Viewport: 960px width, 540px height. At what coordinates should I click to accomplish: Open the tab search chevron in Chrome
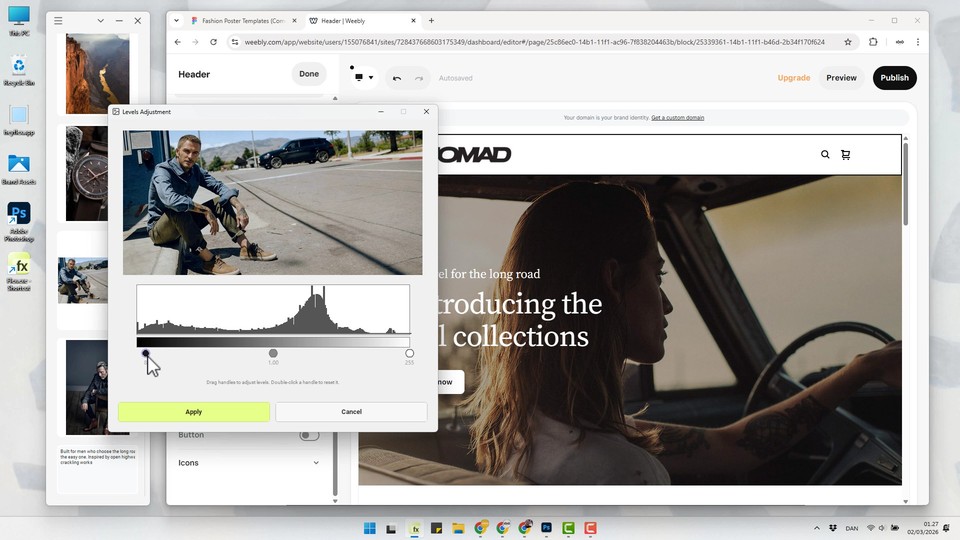tap(176, 21)
